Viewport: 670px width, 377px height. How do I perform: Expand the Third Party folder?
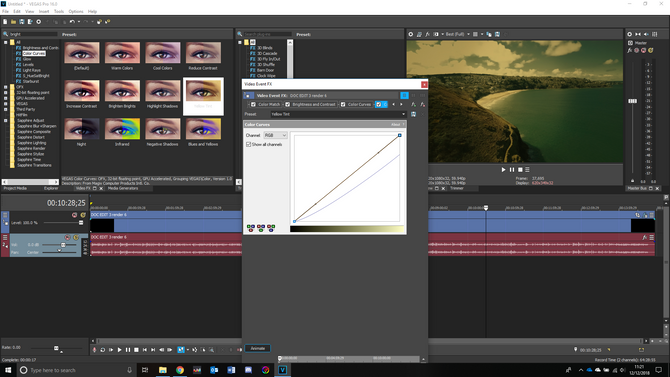pyautogui.click(x=6, y=109)
